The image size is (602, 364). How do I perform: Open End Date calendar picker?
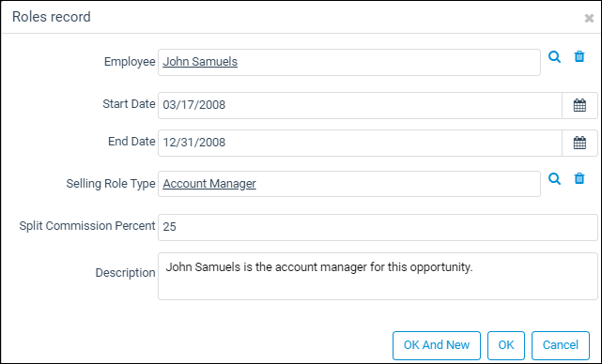pos(579,143)
